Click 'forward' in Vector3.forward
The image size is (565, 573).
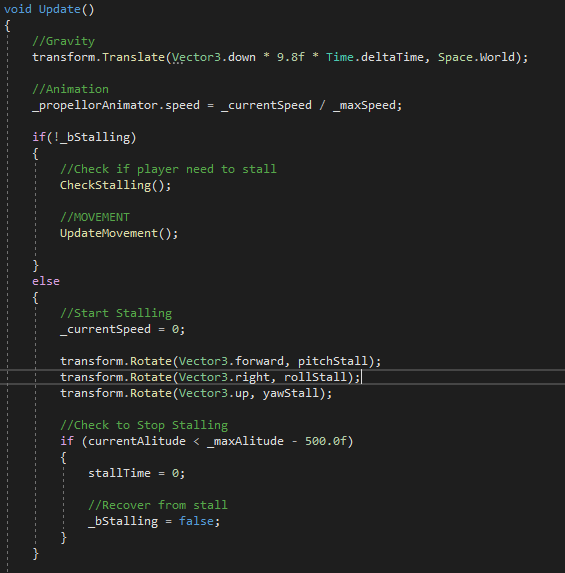(x=259, y=361)
